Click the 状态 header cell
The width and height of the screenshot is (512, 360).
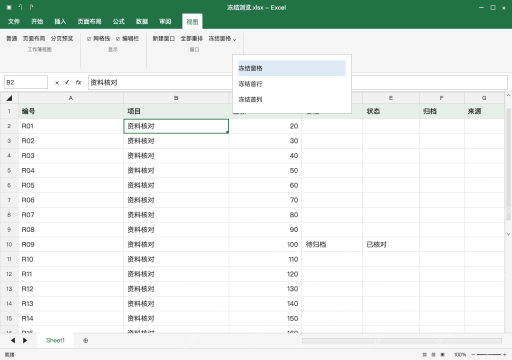click(391, 111)
